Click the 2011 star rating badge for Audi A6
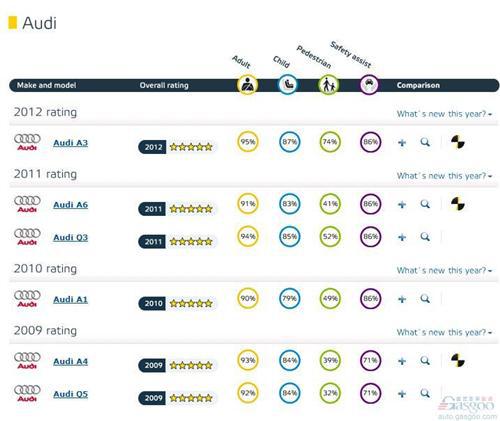The width and height of the screenshot is (500, 421). (x=176, y=209)
